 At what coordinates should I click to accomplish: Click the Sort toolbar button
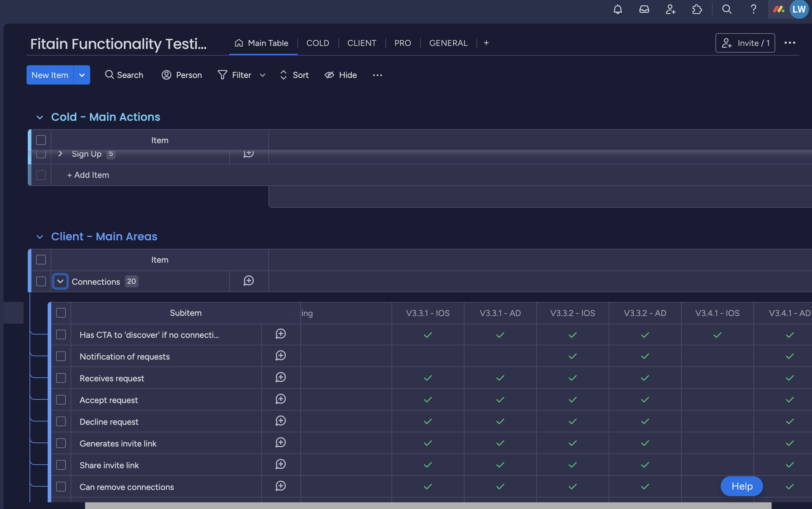[294, 75]
